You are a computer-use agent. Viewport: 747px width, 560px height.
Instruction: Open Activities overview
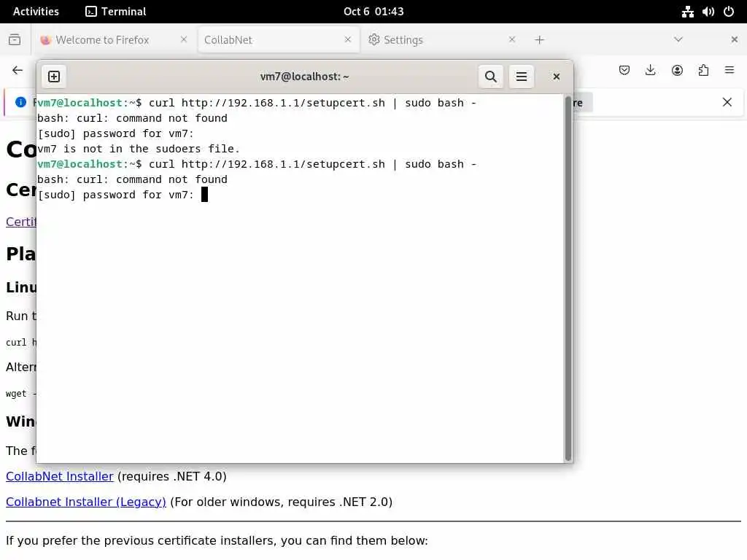36,12
